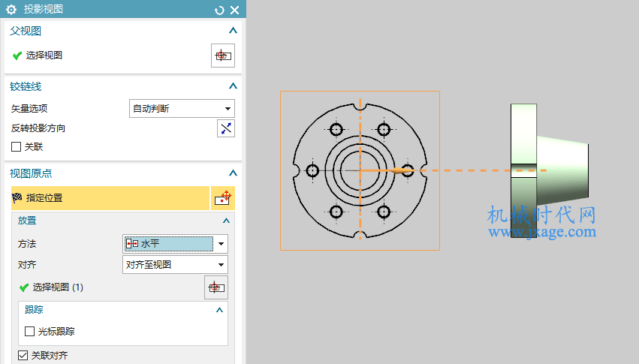Click the 水平 method icon
The image size is (639, 364).
point(132,243)
